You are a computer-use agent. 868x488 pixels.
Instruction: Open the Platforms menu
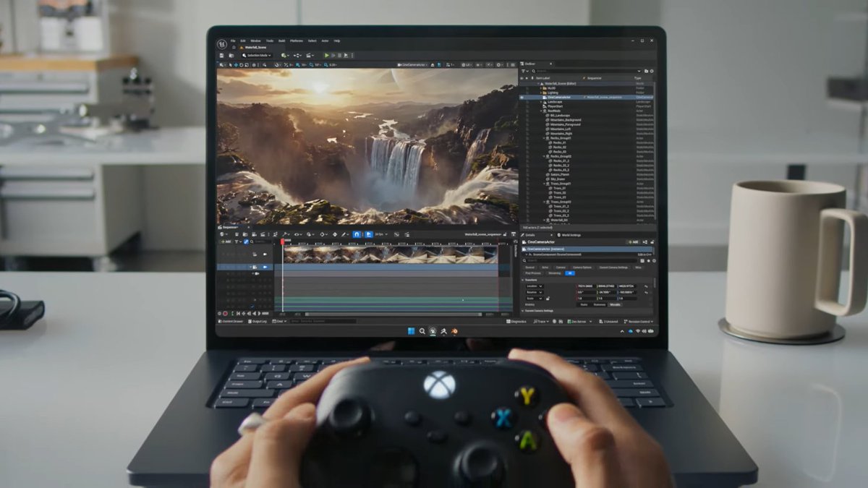click(x=297, y=40)
